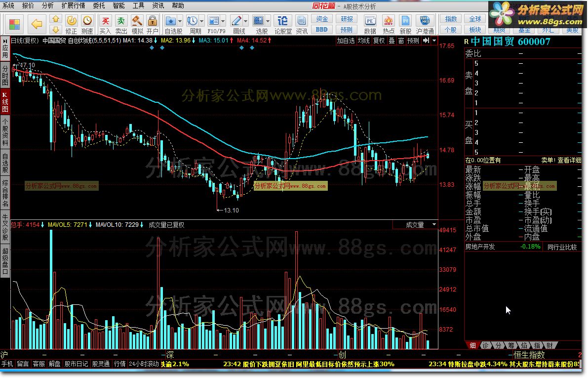
Task: Click the 周期 period clock icon
Action: (x=193, y=21)
